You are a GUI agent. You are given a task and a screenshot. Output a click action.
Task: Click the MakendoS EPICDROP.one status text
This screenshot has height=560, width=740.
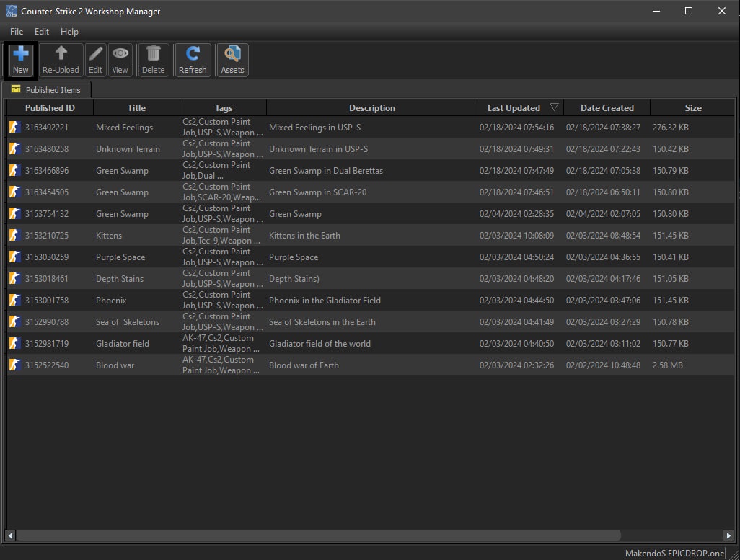pos(675,554)
